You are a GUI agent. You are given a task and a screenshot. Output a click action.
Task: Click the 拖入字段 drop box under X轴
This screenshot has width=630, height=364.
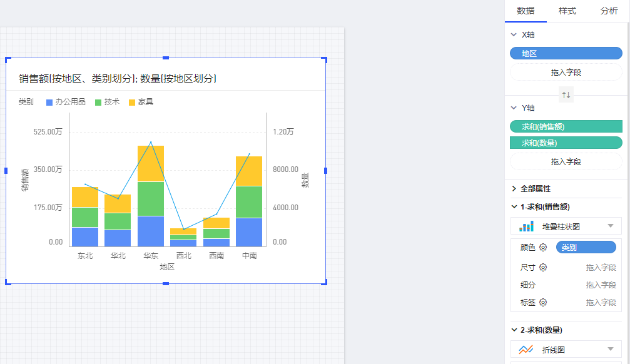pos(566,73)
